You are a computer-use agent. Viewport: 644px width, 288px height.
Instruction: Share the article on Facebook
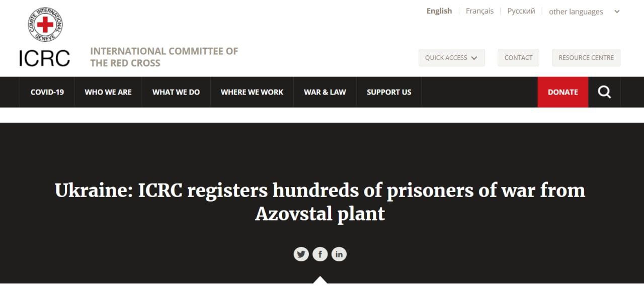(x=320, y=254)
